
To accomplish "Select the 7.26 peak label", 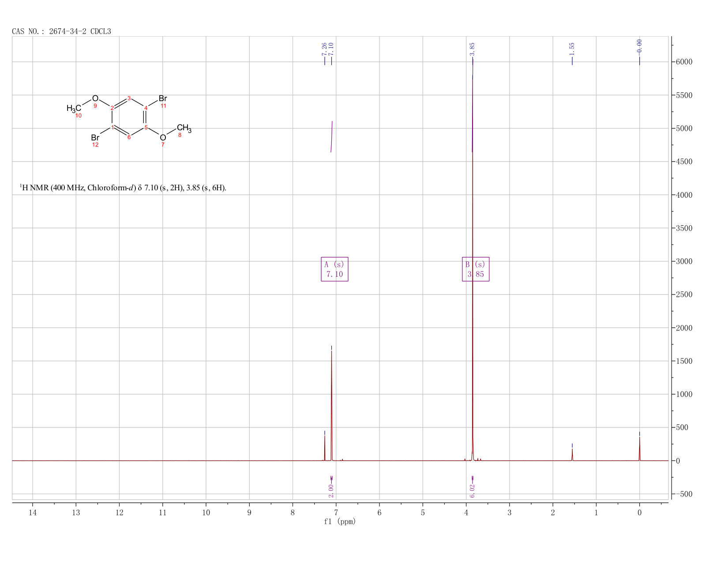I will tap(324, 49).
